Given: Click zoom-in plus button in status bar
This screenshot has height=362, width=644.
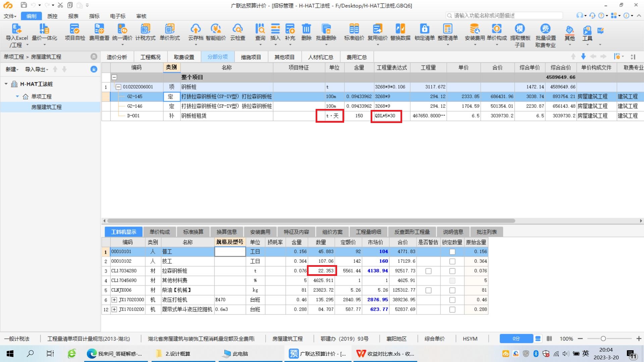Looking at the screenshot, I should 639,339.
